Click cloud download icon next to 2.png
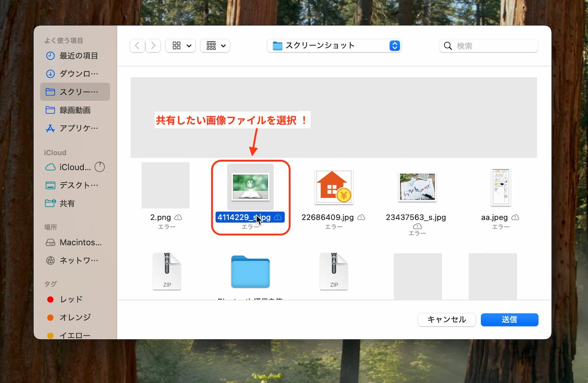The height and width of the screenshot is (383, 588). click(x=178, y=217)
